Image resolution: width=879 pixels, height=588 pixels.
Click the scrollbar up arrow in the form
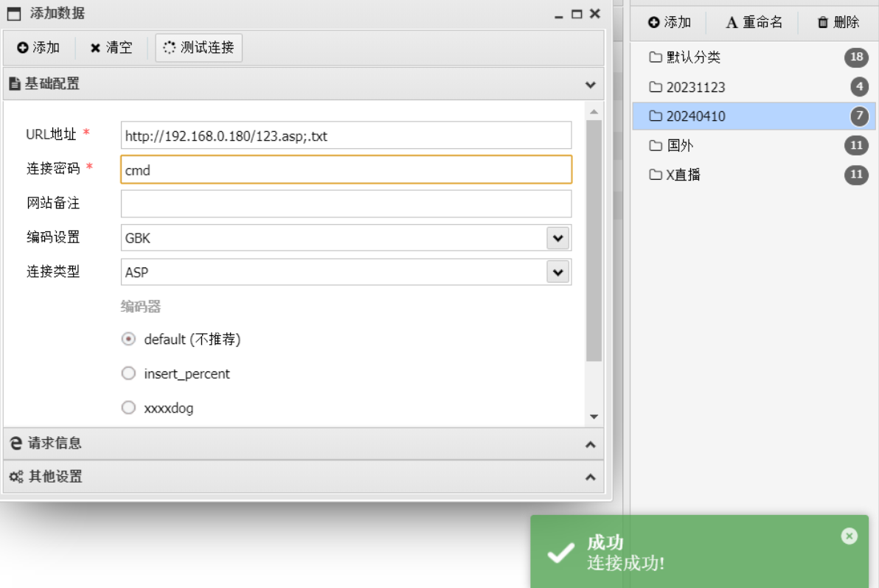point(594,112)
